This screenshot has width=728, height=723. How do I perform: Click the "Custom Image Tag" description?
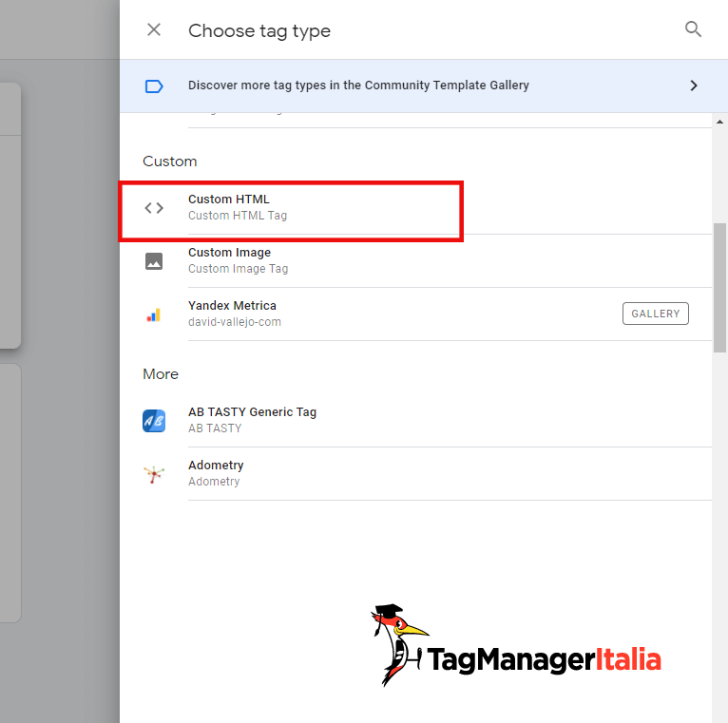239,269
